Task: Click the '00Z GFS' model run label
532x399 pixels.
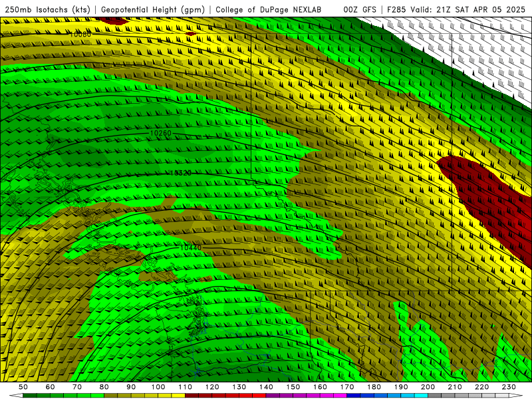Action: coord(360,10)
